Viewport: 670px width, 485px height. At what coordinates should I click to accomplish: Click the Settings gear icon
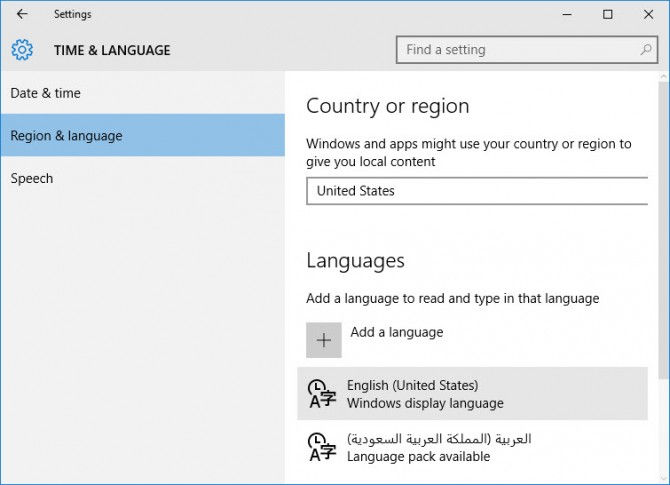pos(22,50)
